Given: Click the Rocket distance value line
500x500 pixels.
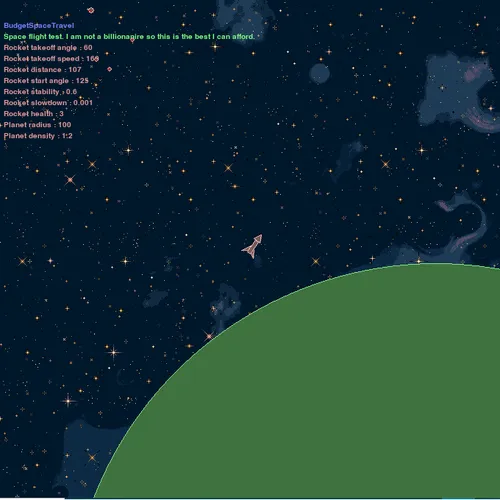Looking at the screenshot, I should tap(42, 70).
